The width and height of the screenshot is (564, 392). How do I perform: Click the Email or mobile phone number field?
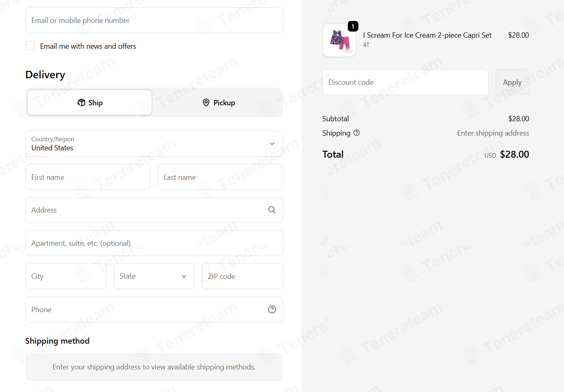(154, 20)
